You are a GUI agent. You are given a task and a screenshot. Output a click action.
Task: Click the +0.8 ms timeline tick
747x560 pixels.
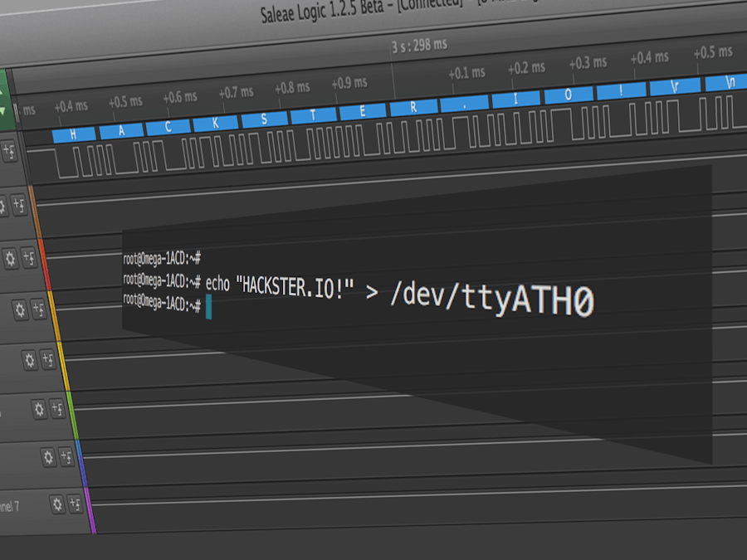[x=292, y=88]
